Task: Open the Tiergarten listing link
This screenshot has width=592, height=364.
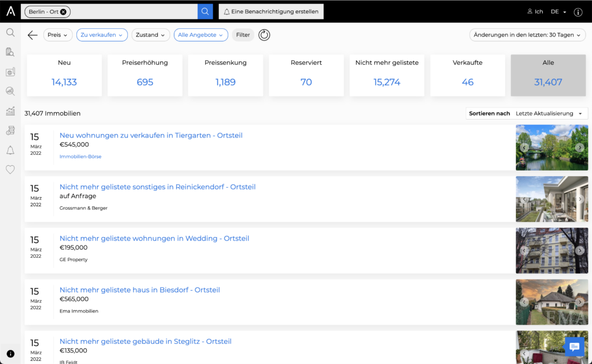Action: pyautogui.click(x=151, y=135)
